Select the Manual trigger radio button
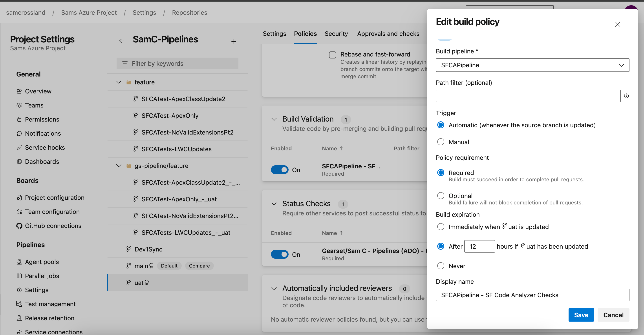The width and height of the screenshot is (644, 335). coord(441,142)
